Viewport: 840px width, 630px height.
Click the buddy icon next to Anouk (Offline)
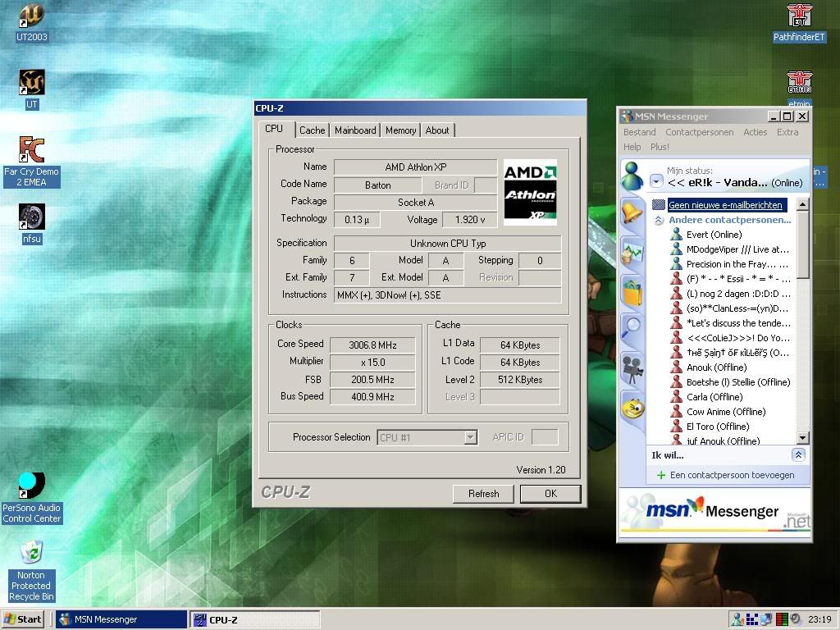(677, 367)
